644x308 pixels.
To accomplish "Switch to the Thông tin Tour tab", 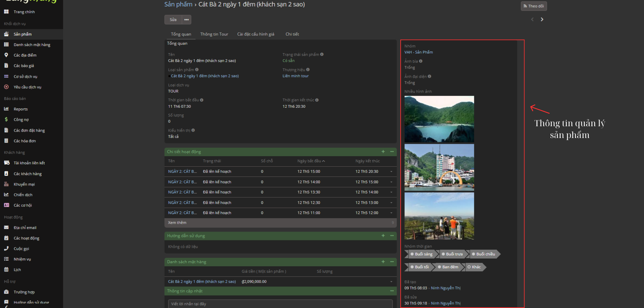I will click(x=214, y=34).
